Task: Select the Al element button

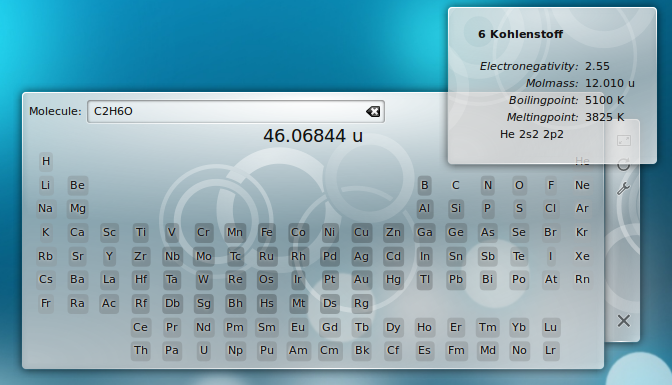Action: [424, 208]
